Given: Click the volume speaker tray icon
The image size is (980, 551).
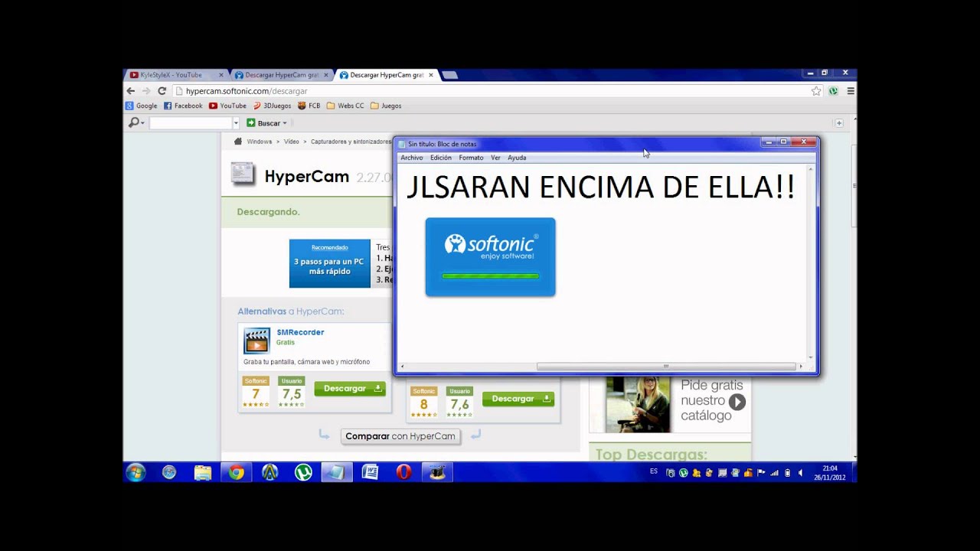Looking at the screenshot, I should coord(800,473).
